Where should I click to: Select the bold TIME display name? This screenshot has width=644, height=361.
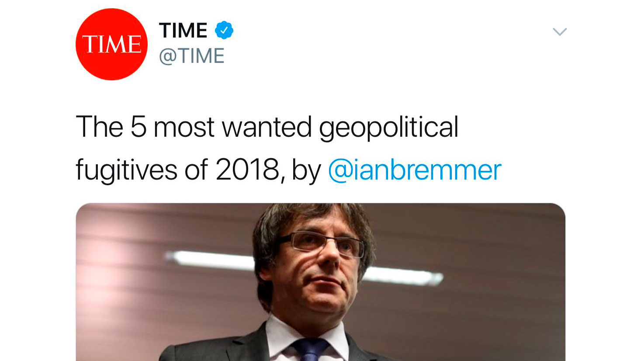[x=183, y=31]
